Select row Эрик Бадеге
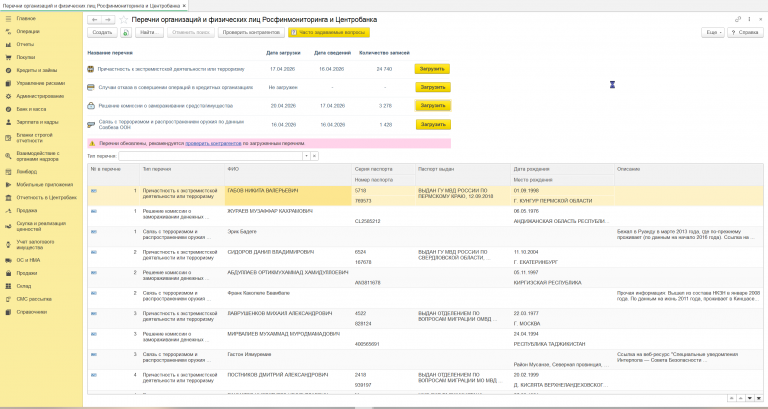This screenshot has height=409, width=768. click(x=425, y=237)
